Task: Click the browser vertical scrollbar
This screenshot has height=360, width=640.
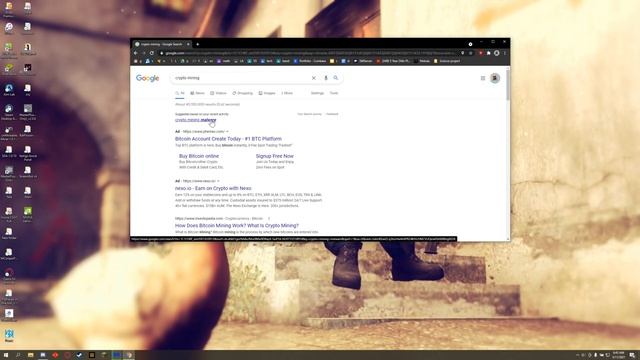Action: 508,84
